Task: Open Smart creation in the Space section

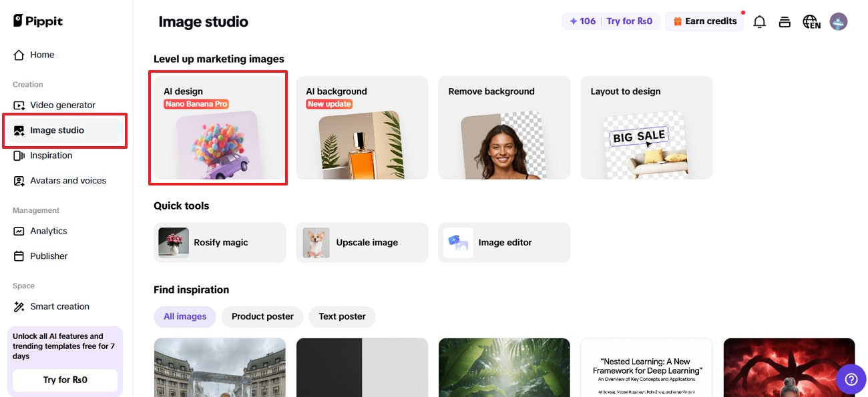Action: pyautogui.click(x=59, y=306)
